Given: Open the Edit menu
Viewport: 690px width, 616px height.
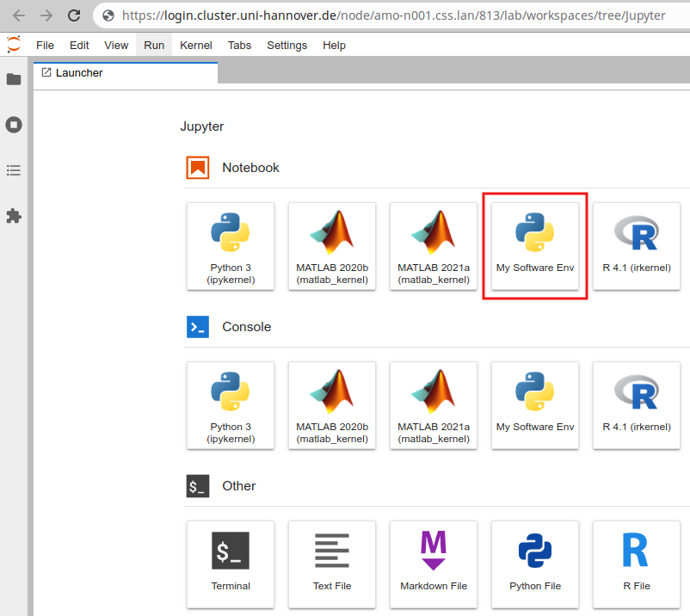Looking at the screenshot, I should (x=79, y=46).
